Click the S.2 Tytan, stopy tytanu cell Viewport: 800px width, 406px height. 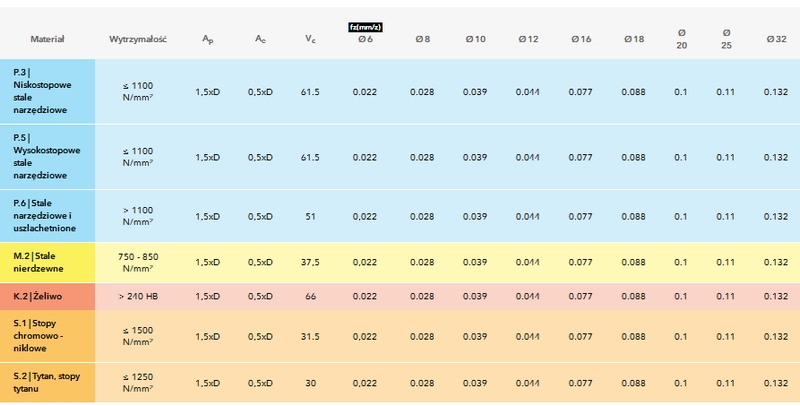click(x=47, y=382)
